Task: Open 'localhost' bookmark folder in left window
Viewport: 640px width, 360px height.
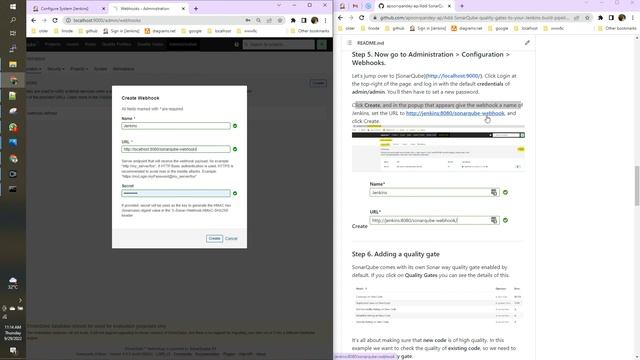Action: pos(220,31)
